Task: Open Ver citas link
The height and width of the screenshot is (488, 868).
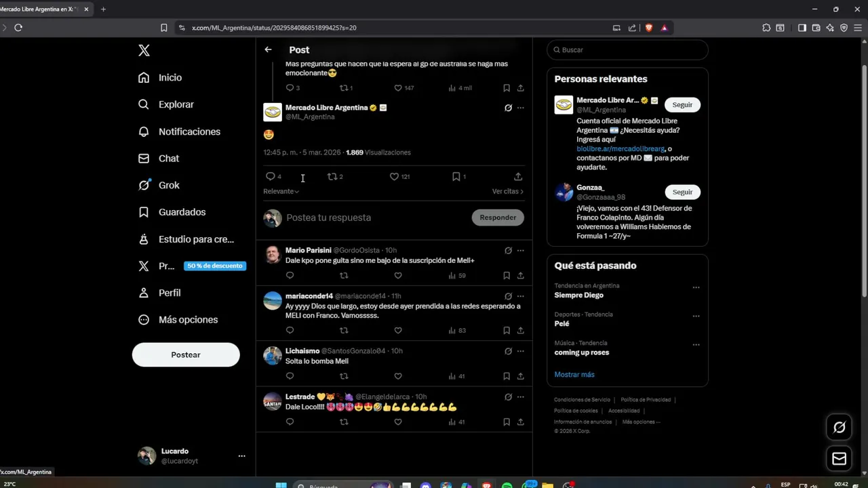Action: pyautogui.click(x=507, y=191)
